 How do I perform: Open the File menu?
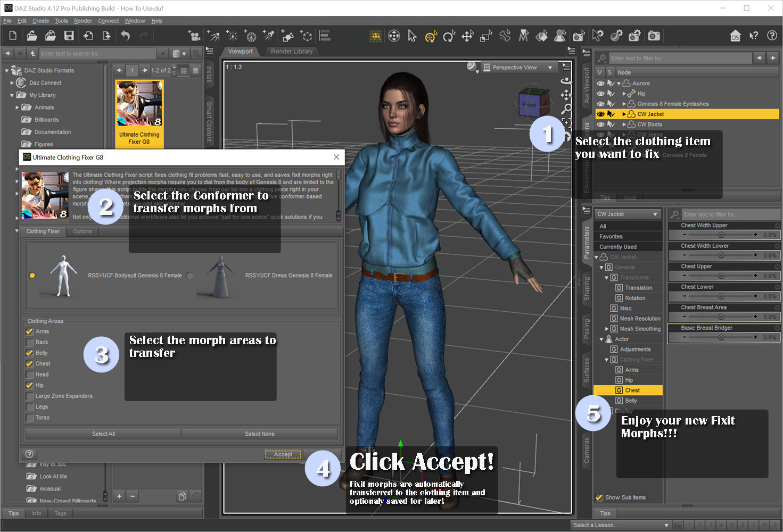click(x=7, y=21)
